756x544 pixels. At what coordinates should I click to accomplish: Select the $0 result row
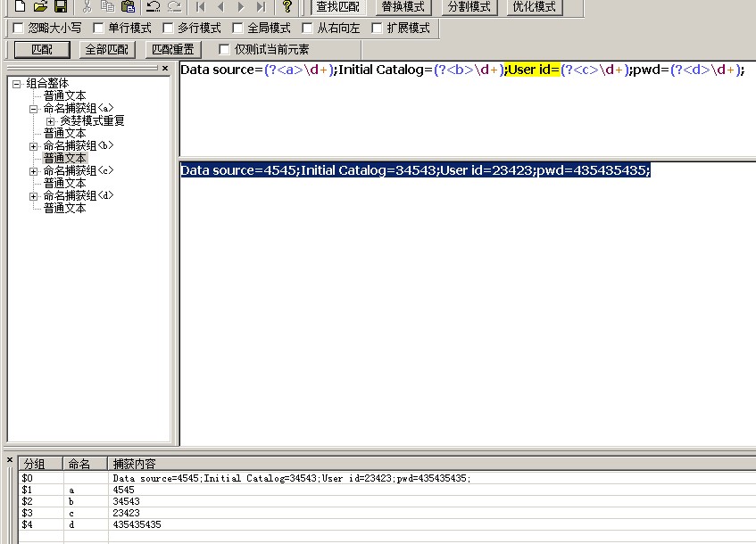pyautogui.click(x=387, y=478)
